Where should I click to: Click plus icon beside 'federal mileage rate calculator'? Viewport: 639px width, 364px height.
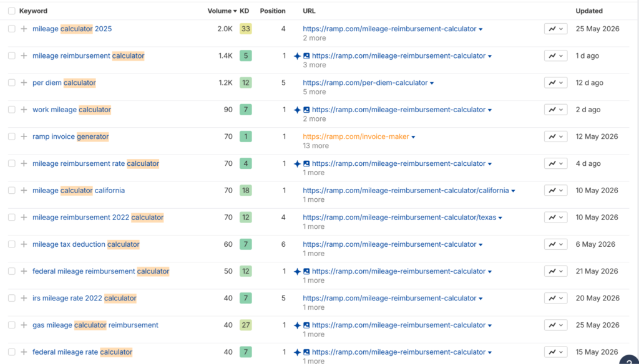[24, 352]
